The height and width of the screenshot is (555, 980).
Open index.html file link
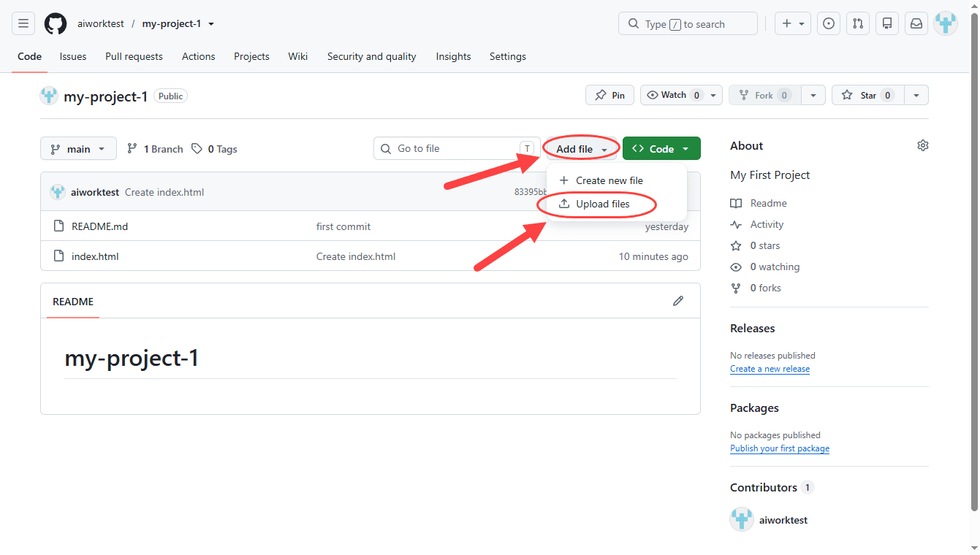click(95, 256)
